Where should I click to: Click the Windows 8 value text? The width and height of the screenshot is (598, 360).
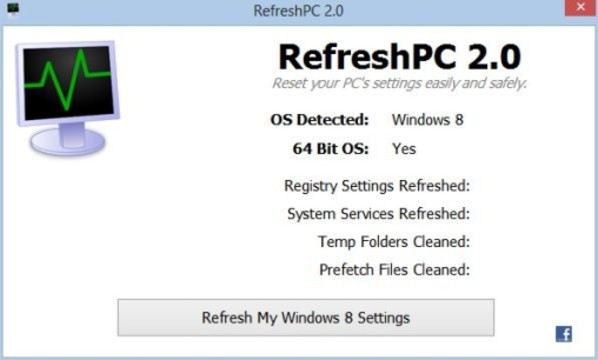point(428,120)
